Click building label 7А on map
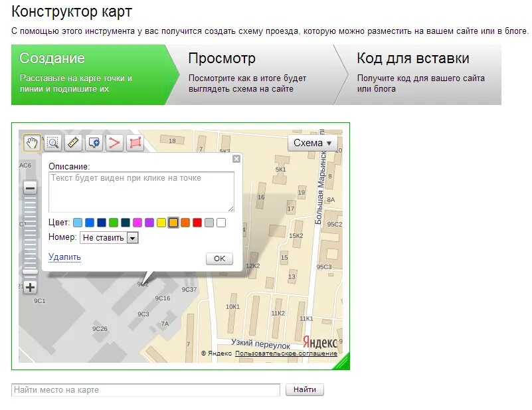This screenshot has height=410, width=532. (x=165, y=324)
